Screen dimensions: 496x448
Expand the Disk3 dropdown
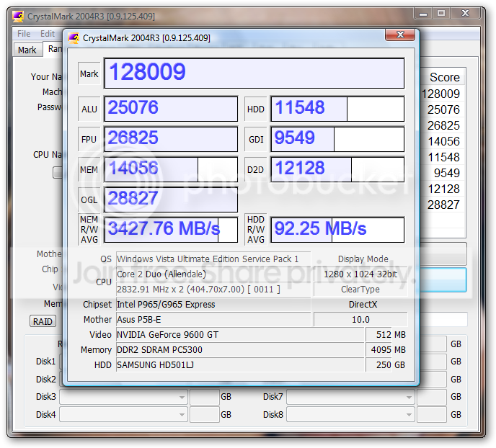(124, 397)
